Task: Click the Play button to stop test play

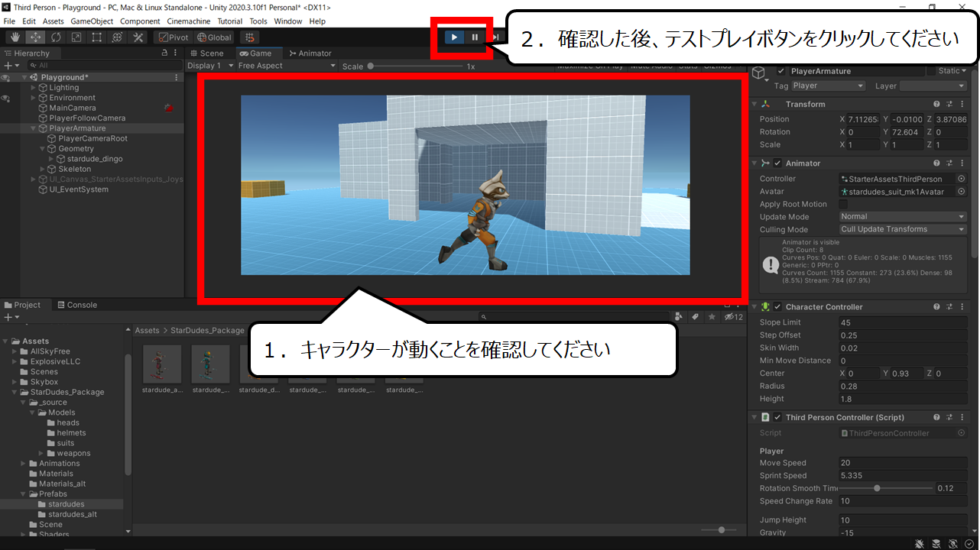Action: click(x=454, y=37)
